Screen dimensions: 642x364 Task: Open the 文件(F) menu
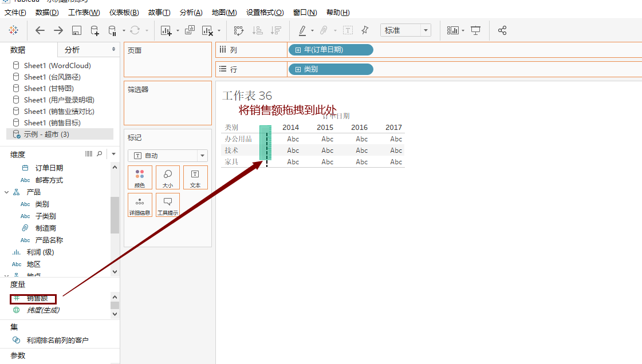pos(15,12)
